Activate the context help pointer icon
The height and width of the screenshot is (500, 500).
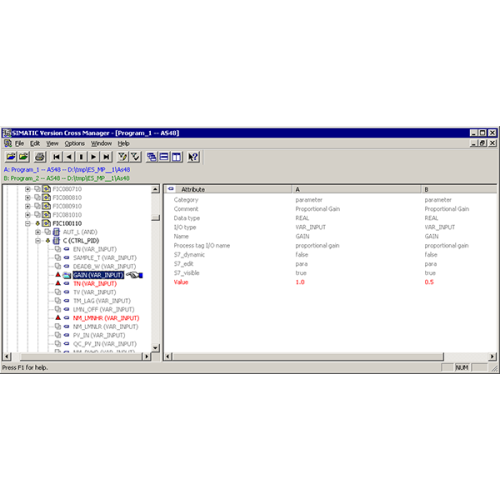click(193, 157)
